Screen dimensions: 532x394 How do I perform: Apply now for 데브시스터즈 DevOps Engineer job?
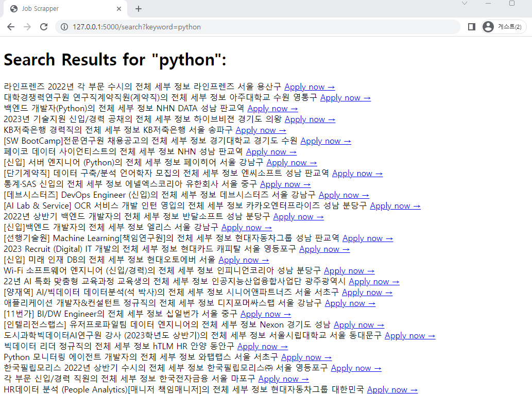(x=344, y=195)
